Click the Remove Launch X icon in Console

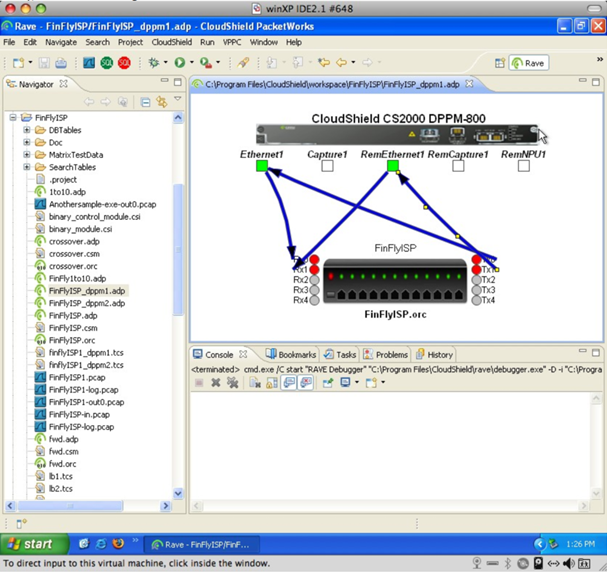(x=216, y=383)
